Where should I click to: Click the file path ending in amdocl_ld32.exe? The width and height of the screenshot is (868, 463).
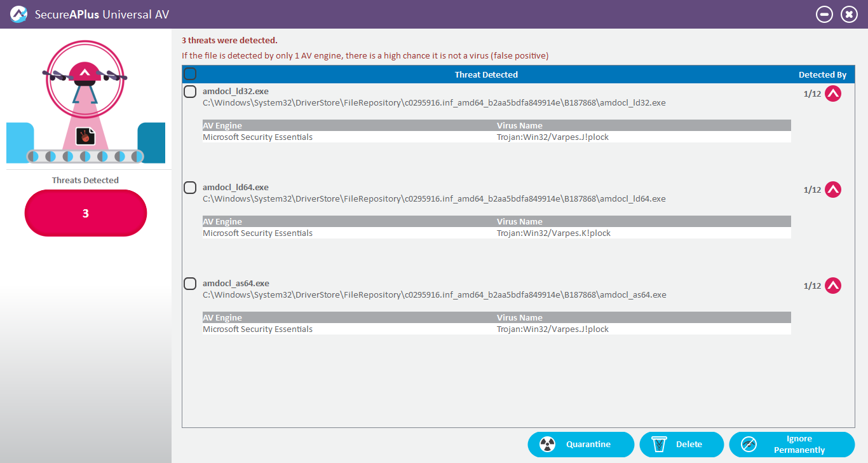[434, 102]
